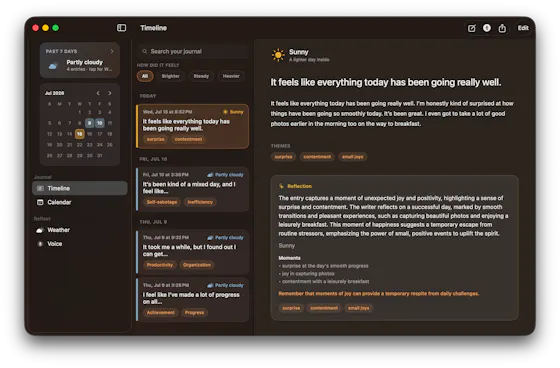Click Partly cloudy icon on Jul 9 9:32 PM entry

(x=210, y=238)
